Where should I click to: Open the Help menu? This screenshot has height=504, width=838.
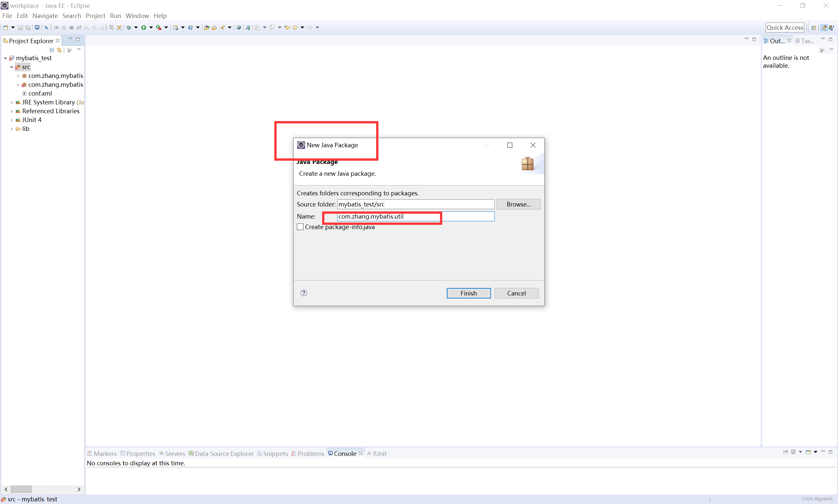[x=160, y=16]
